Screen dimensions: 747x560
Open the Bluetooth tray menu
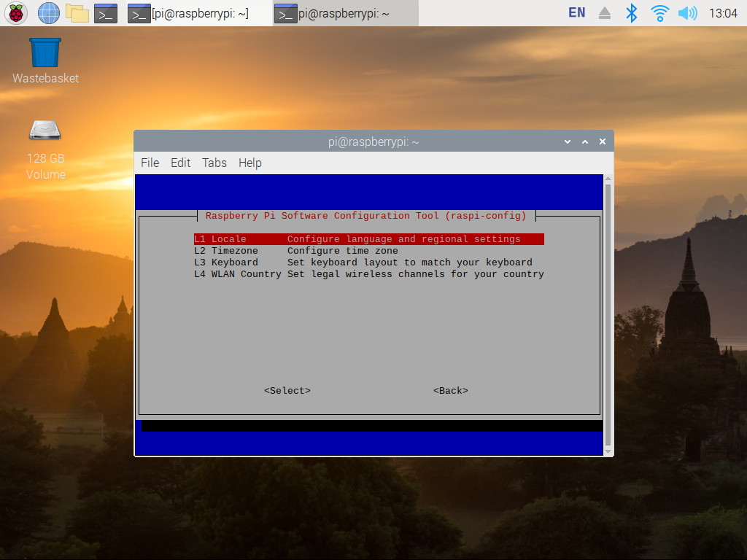tap(631, 13)
